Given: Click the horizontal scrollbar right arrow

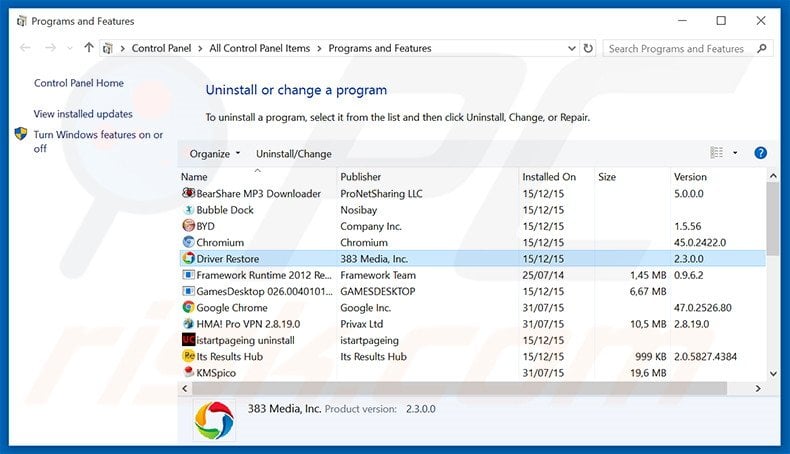Looking at the screenshot, I should click(x=758, y=388).
